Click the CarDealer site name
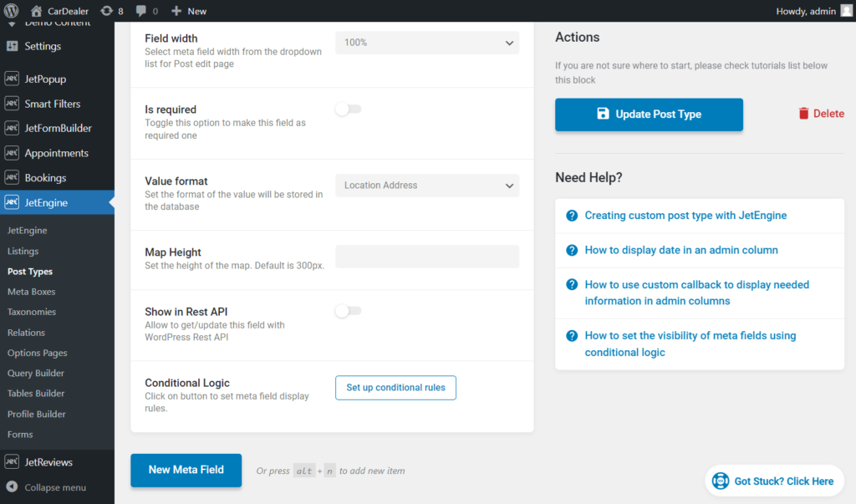 click(68, 11)
